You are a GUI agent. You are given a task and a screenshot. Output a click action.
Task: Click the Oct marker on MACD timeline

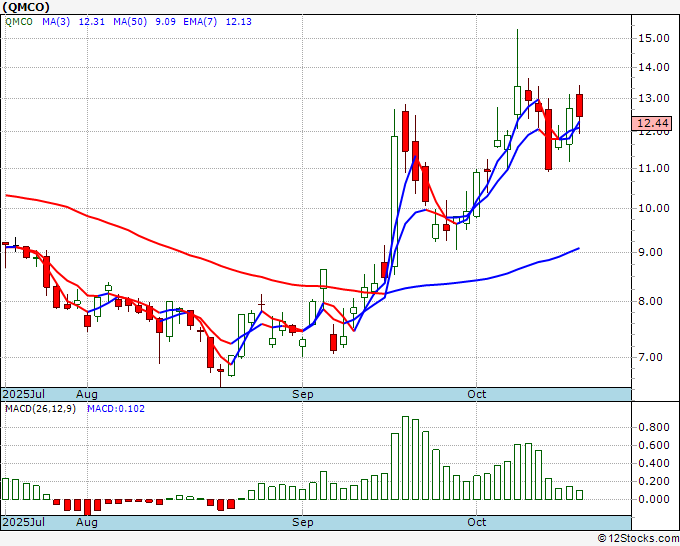coord(477,522)
